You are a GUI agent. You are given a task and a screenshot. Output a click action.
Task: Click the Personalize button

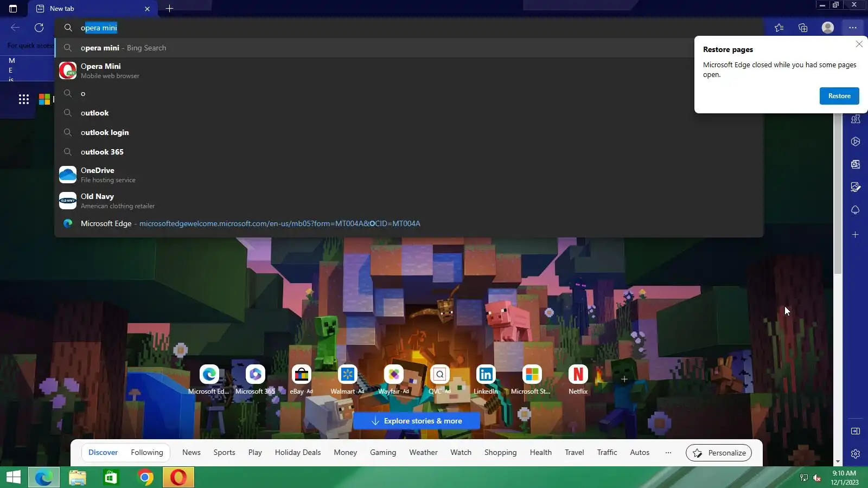(x=719, y=453)
